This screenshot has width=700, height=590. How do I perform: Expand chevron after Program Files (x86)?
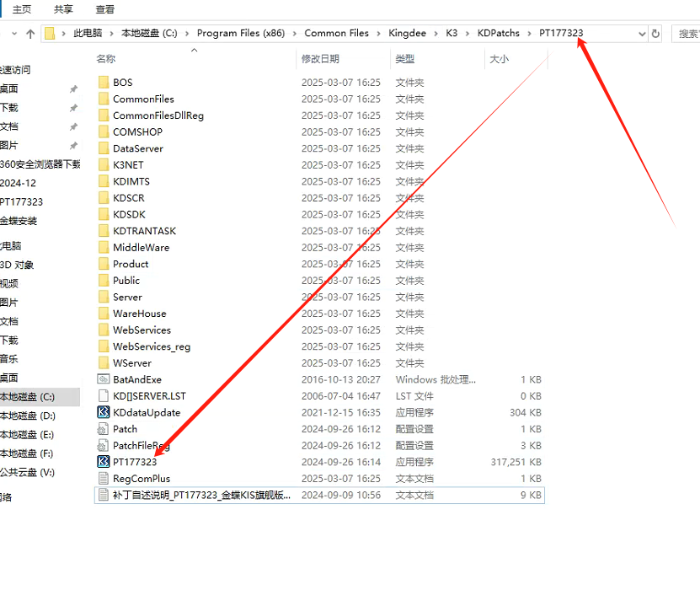[295, 34]
